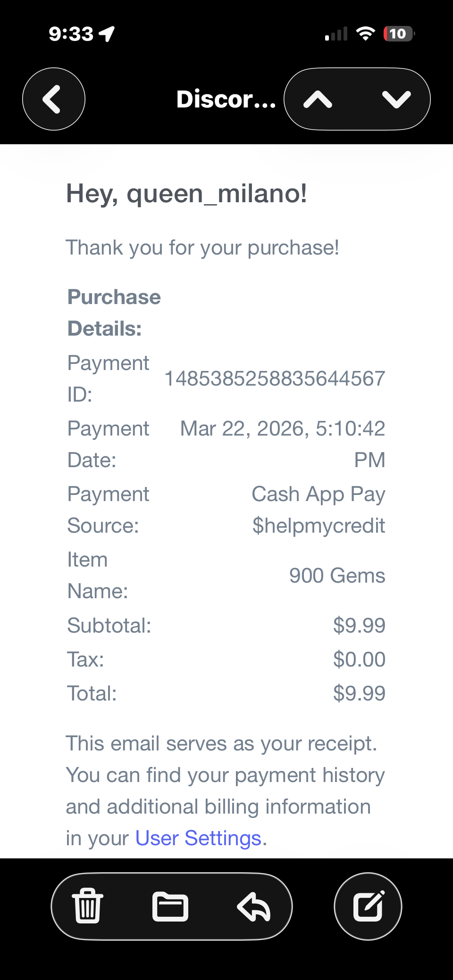The width and height of the screenshot is (453, 980).
Task: Reply to email using reply arrow
Action: (254, 906)
